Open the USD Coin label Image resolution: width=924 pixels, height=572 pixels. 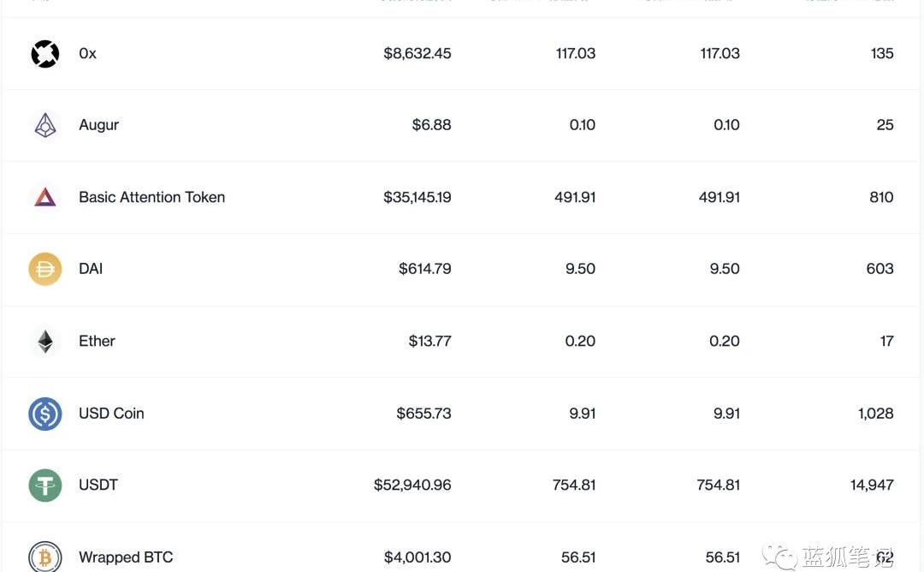111,413
